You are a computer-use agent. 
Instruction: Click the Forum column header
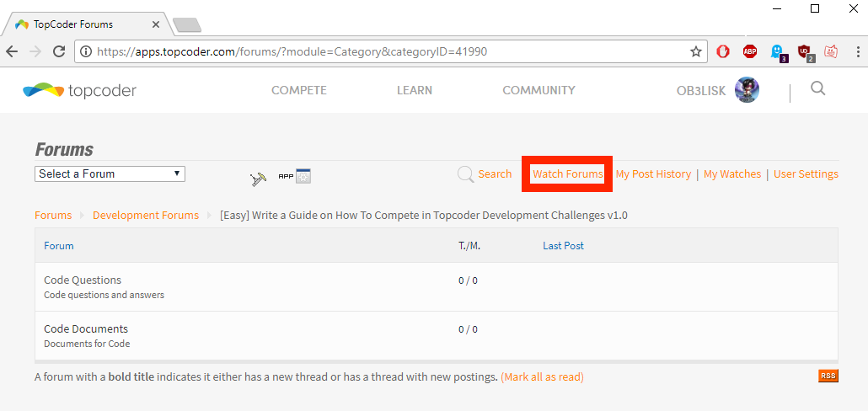[59, 246]
